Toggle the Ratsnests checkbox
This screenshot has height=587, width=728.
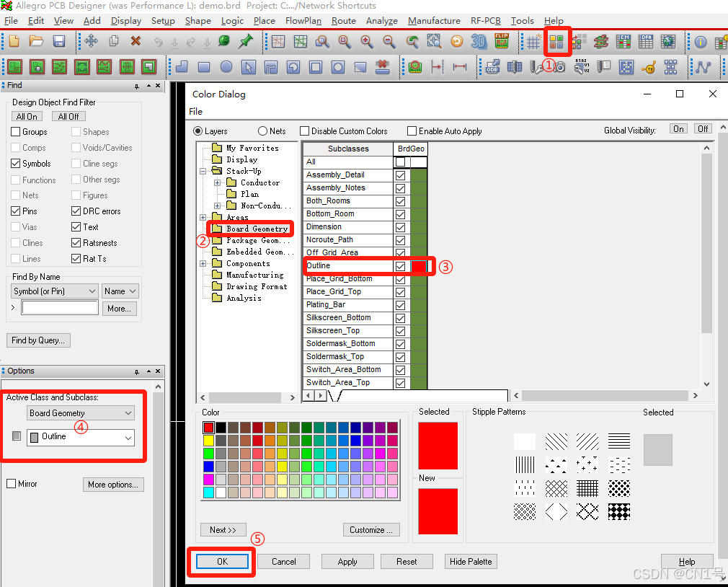[76, 243]
